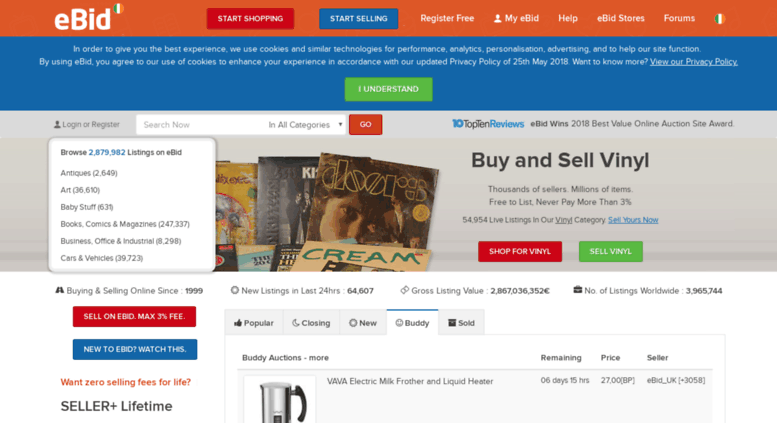The height and width of the screenshot is (423, 777).
Task: Expand the In All Categories dropdown
Action: tap(305, 125)
